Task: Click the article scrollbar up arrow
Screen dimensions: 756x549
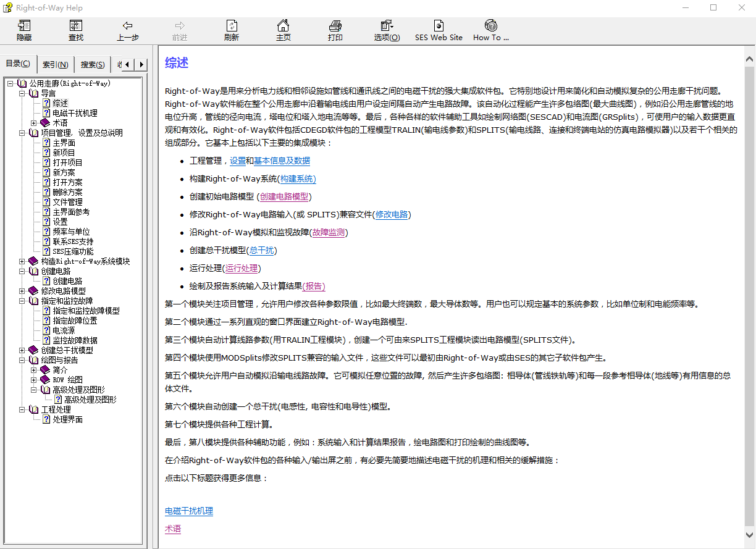Action: [x=749, y=59]
